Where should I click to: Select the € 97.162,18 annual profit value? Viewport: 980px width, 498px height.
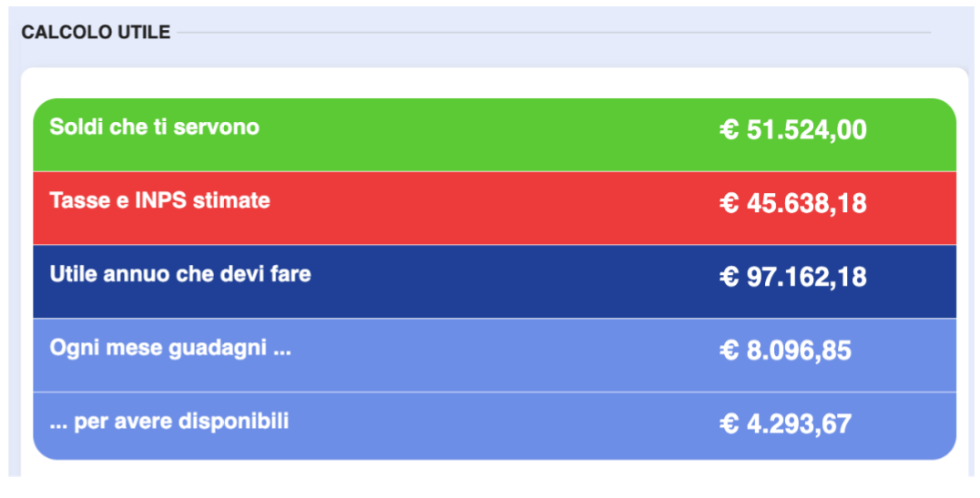[x=793, y=278]
